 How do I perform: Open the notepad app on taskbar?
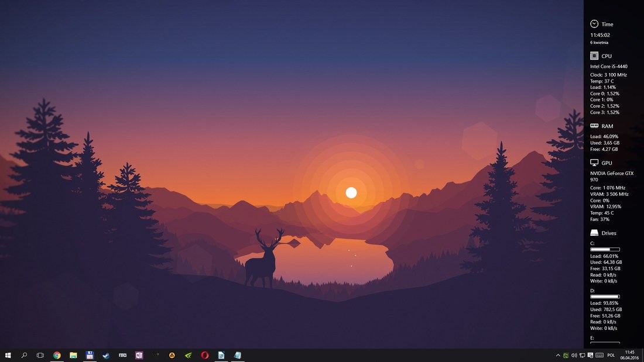[238, 356]
